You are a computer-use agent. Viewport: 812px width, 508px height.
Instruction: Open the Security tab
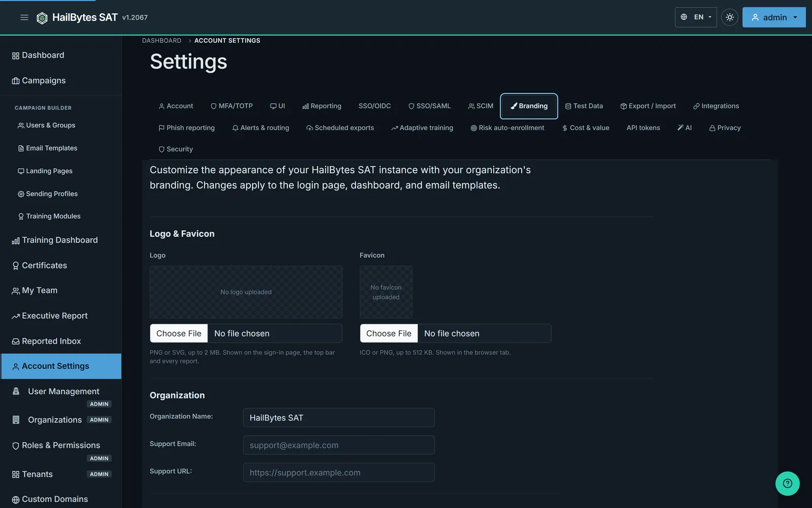point(176,149)
